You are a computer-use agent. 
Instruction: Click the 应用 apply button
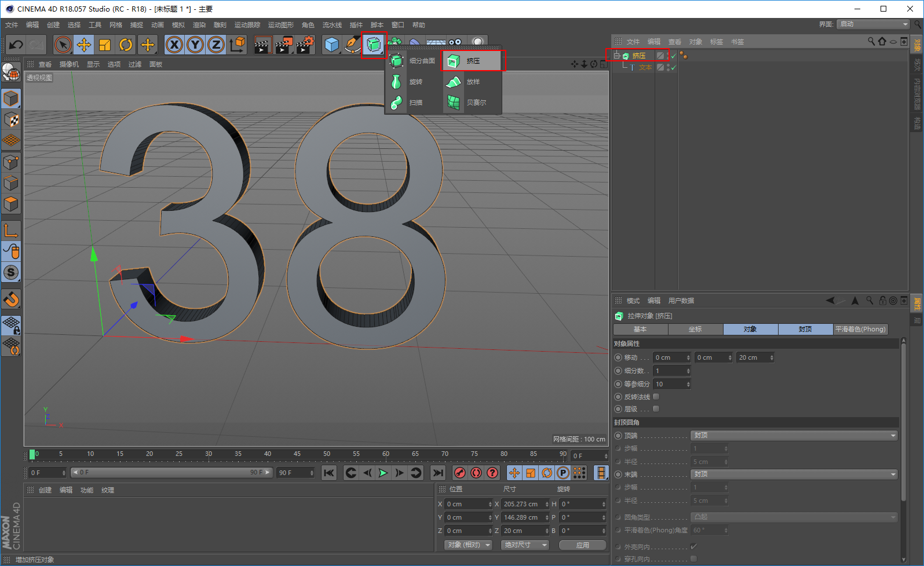(583, 545)
